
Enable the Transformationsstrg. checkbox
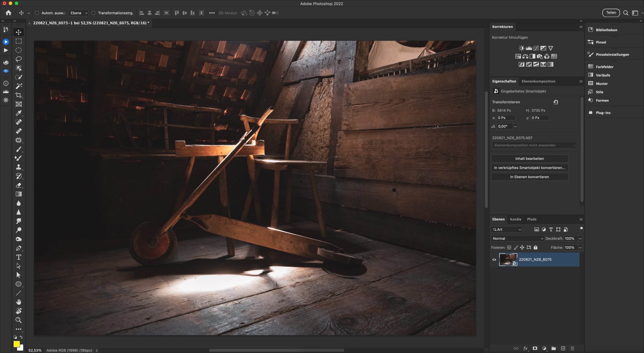93,13
